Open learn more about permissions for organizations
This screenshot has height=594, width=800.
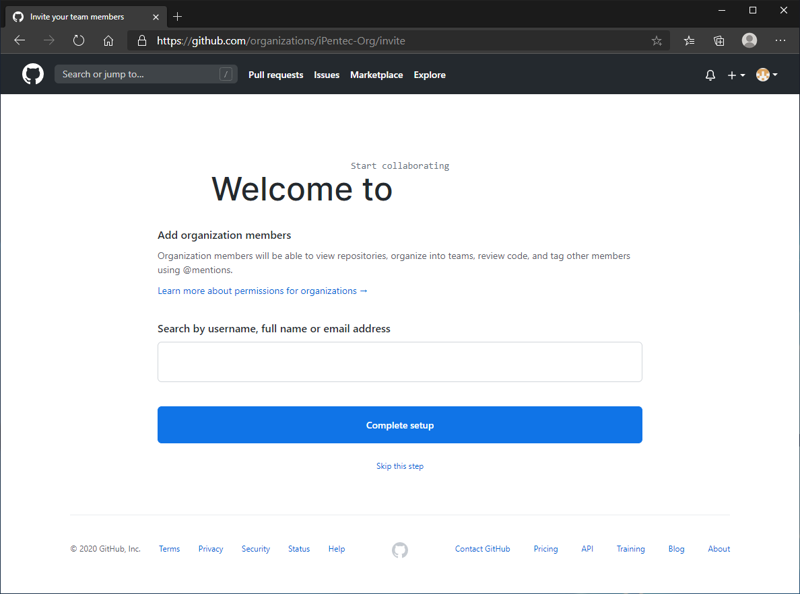(262, 290)
